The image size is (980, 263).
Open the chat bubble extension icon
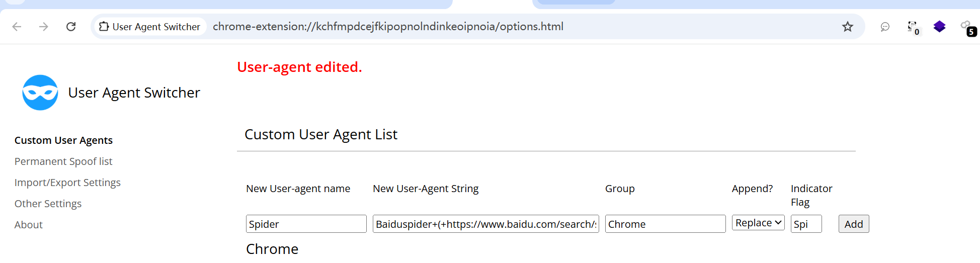[885, 27]
